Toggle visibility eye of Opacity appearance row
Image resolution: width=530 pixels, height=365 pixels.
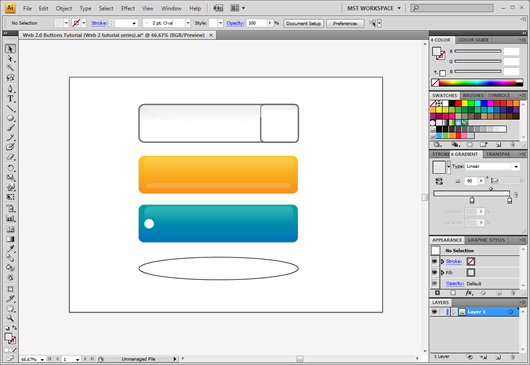click(x=435, y=283)
